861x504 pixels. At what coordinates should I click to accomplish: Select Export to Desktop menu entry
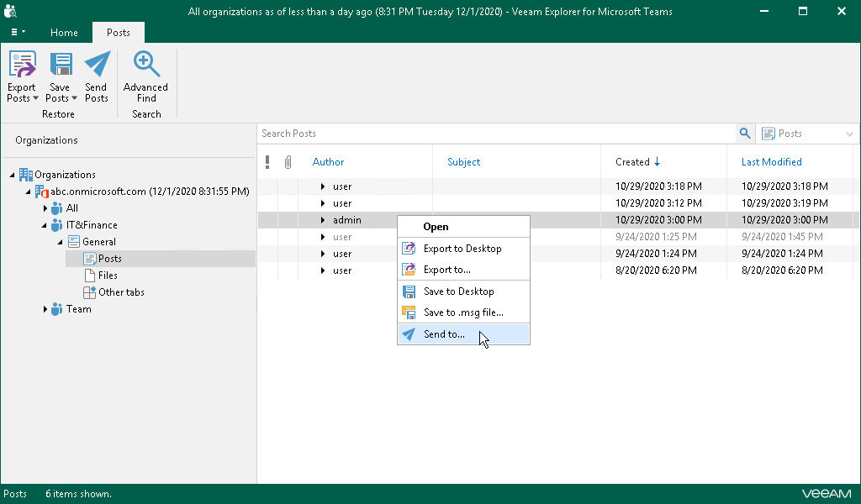462,249
